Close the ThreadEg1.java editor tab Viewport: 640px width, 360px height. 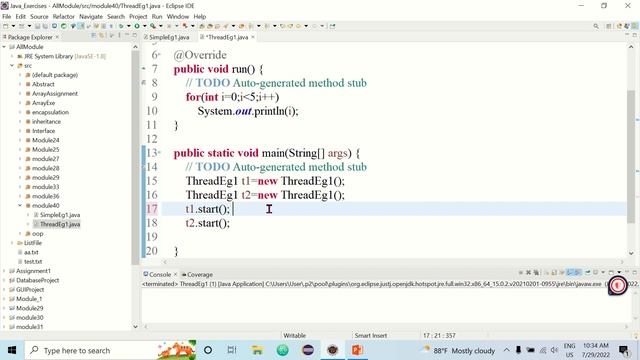click(x=253, y=37)
